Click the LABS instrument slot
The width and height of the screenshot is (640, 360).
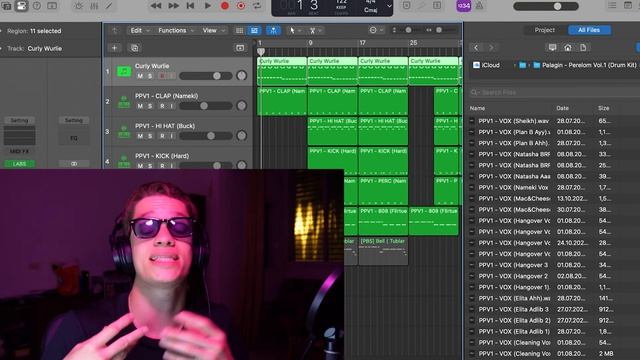(19, 164)
